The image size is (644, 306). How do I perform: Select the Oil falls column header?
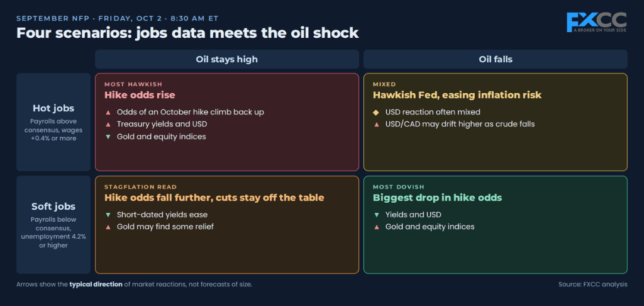click(x=496, y=59)
